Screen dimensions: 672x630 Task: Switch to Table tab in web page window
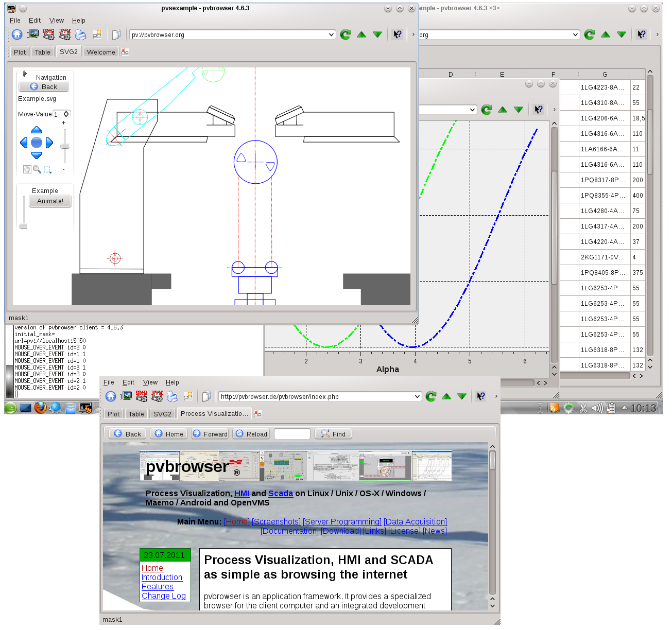(x=136, y=414)
